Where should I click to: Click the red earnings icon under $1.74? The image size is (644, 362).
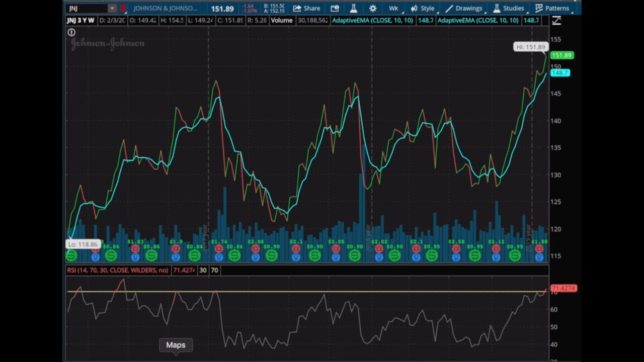tap(219, 249)
